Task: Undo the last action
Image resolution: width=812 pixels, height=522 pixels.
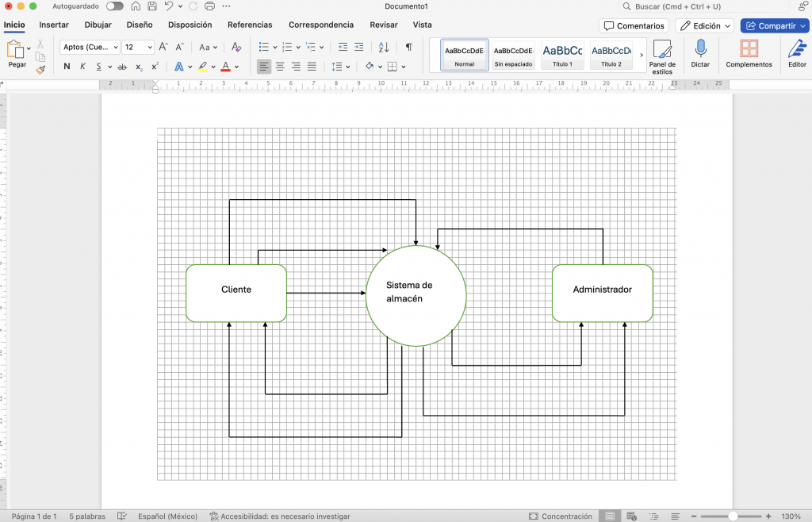Action: click(169, 6)
